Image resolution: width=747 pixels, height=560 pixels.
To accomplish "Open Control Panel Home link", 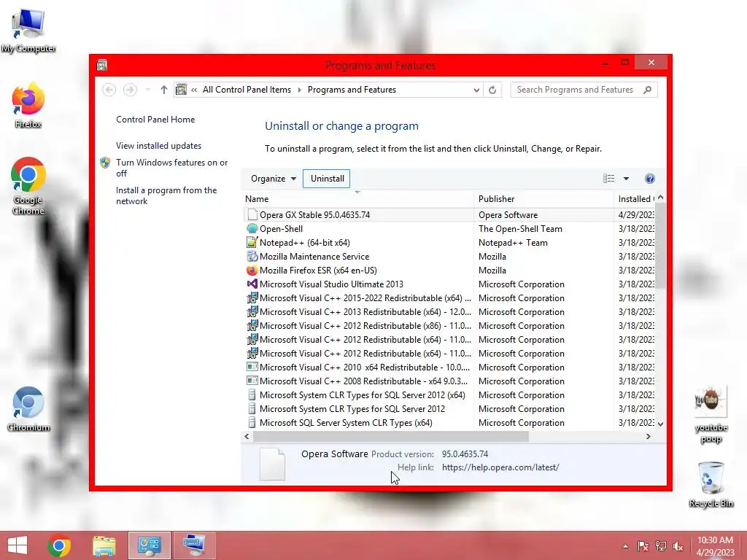I will [155, 120].
